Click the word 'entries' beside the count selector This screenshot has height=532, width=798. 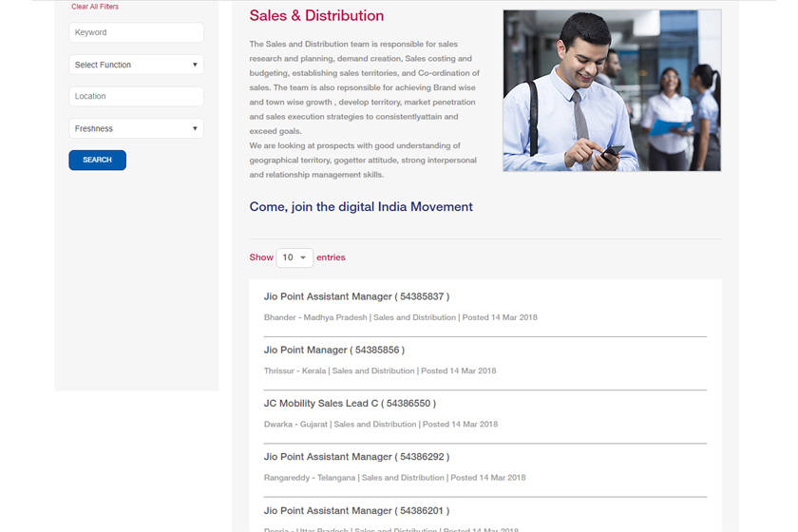coord(331,257)
